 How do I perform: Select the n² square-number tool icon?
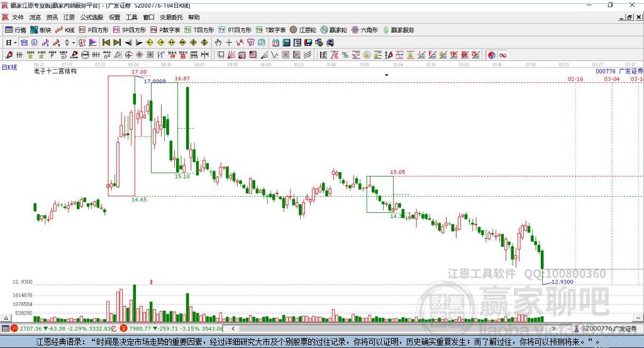107,55
